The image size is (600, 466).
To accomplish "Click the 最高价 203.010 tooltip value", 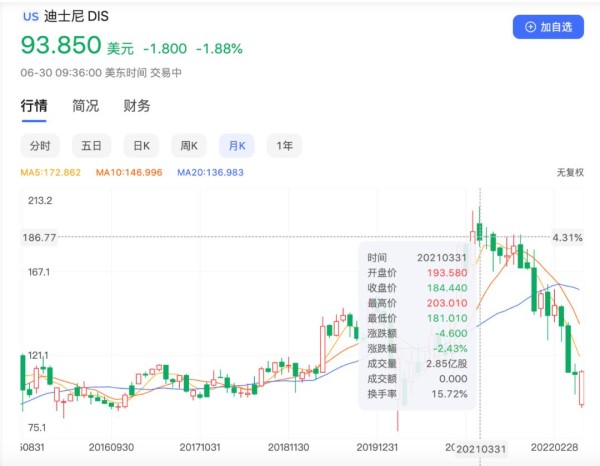I will pyautogui.click(x=447, y=303).
